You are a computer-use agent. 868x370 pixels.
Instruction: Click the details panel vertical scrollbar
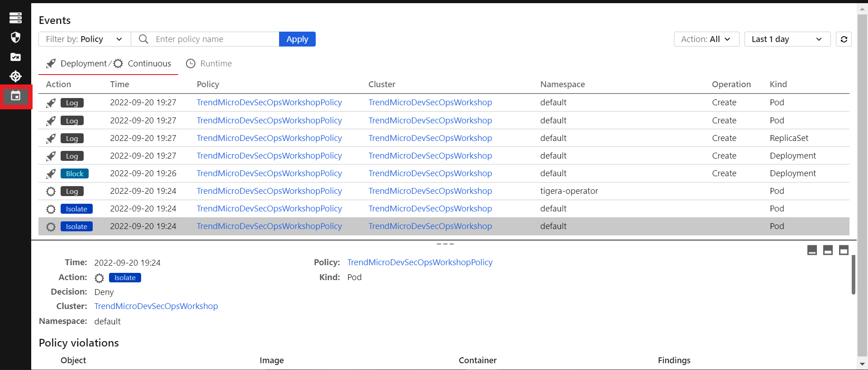[x=853, y=275]
